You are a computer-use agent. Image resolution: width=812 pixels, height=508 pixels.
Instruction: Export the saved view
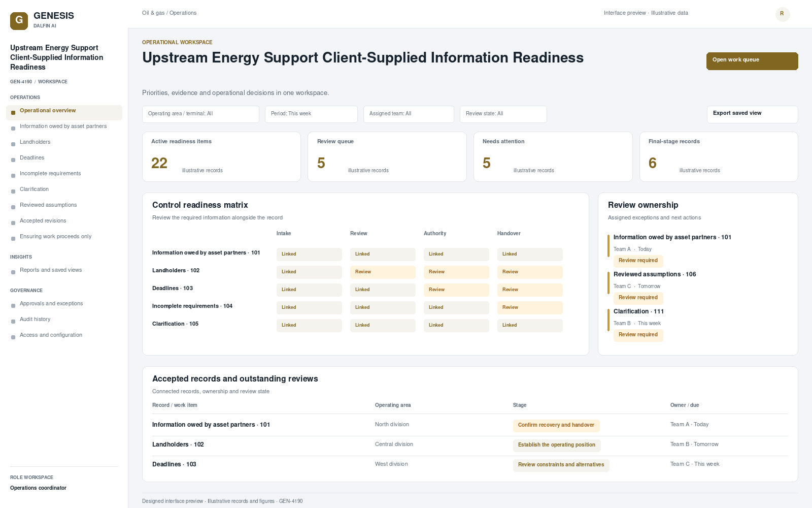click(752, 114)
